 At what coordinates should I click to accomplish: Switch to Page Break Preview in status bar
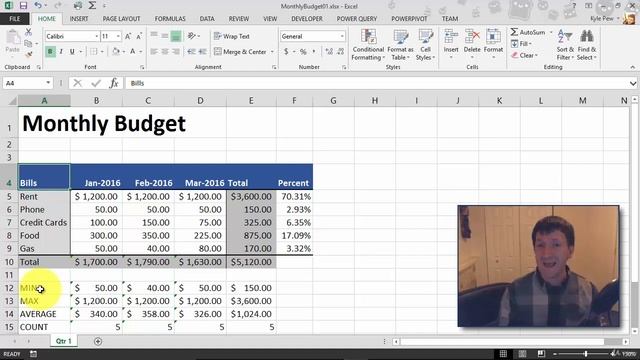click(x=541, y=353)
